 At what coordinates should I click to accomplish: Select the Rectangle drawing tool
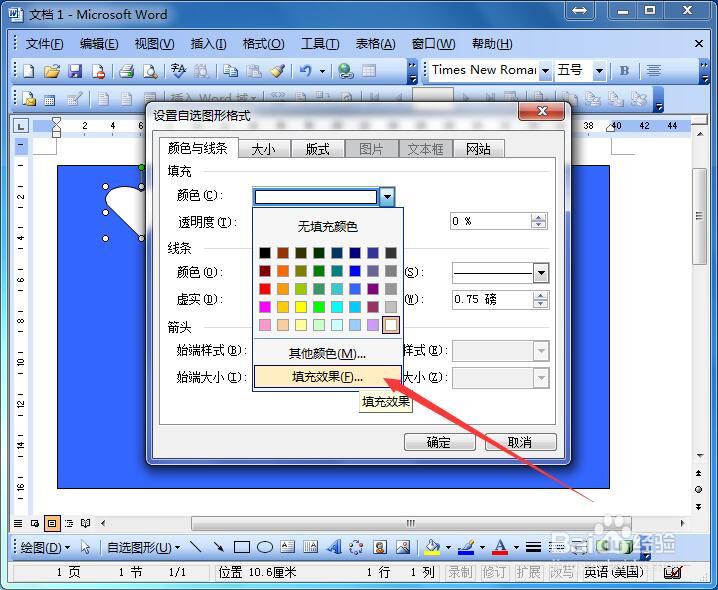coord(242,546)
